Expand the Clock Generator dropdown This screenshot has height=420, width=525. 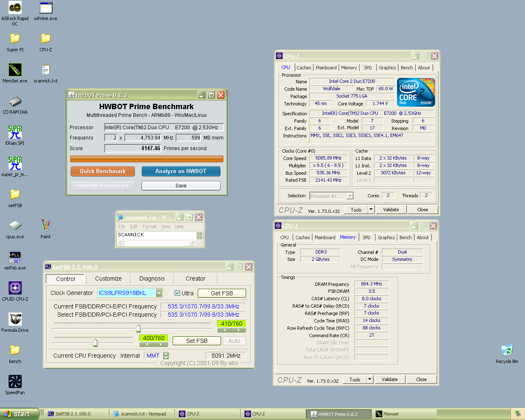click(x=159, y=293)
